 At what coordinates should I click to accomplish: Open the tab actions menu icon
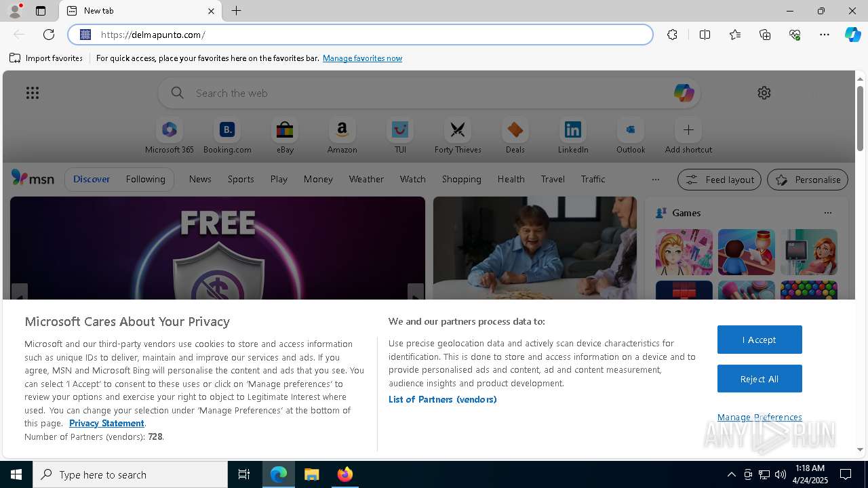pyautogui.click(x=41, y=11)
